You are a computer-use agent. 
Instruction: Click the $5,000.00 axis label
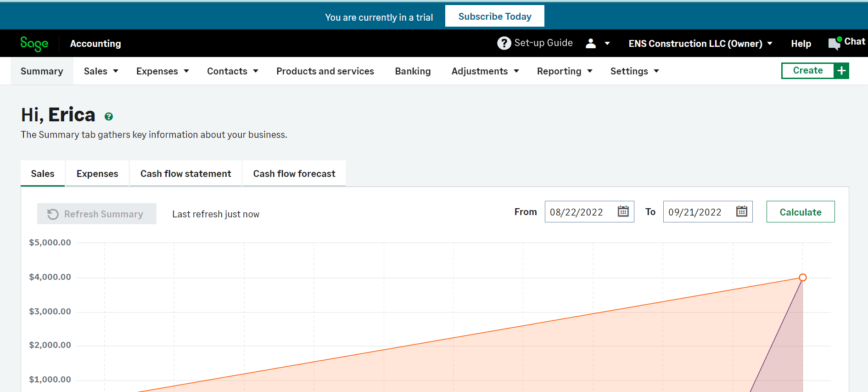pos(50,243)
